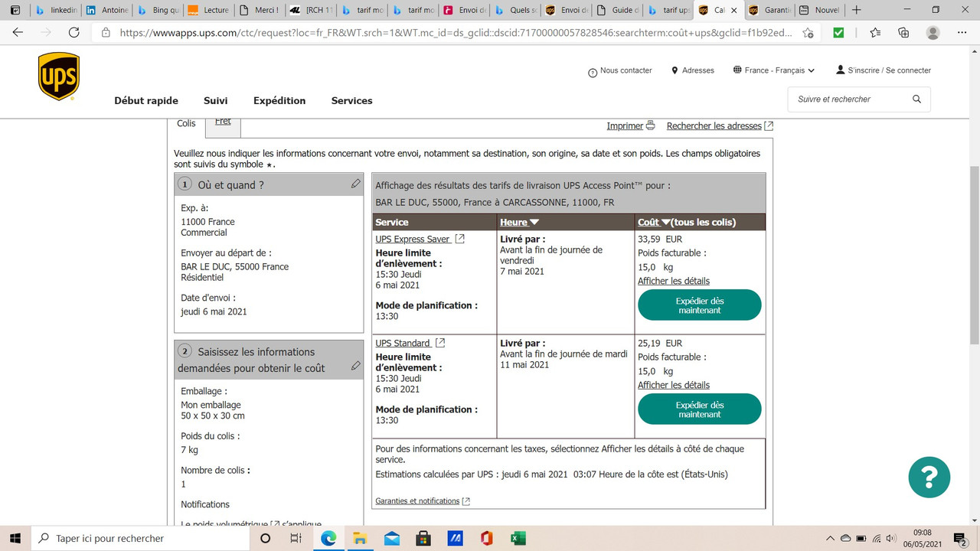Sort results by Coût column arrow
The image size is (980, 551).
point(666,223)
